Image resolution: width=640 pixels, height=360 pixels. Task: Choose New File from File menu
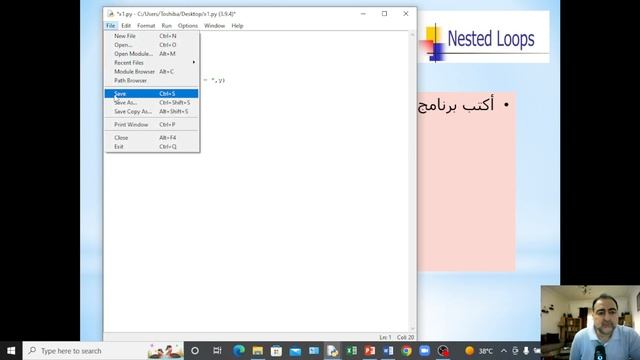[x=151, y=36]
